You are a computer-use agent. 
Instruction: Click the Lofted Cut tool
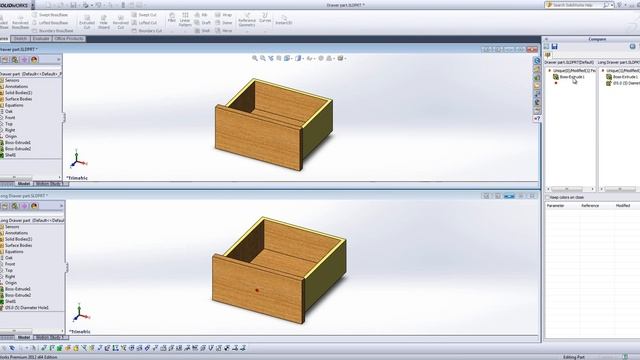click(x=144, y=23)
